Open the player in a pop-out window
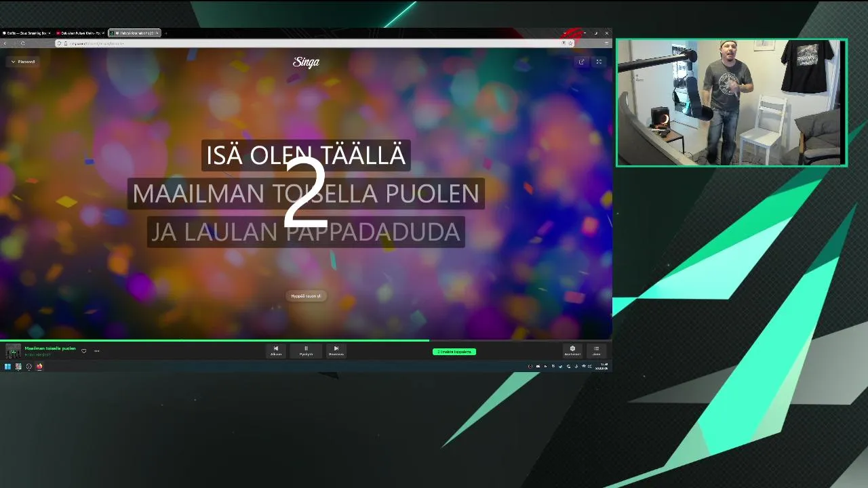The height and width of the screenshot is (488, 868). tap(581, 62)
